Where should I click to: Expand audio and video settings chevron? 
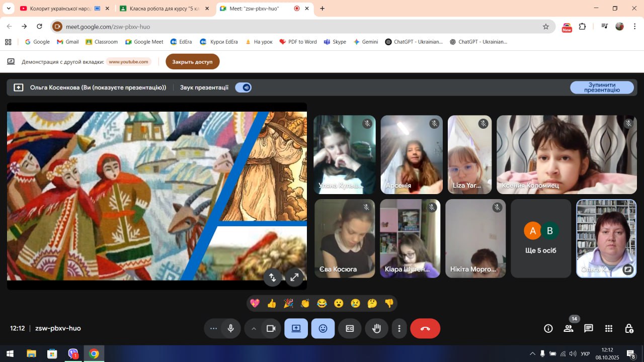click(254, 328)
